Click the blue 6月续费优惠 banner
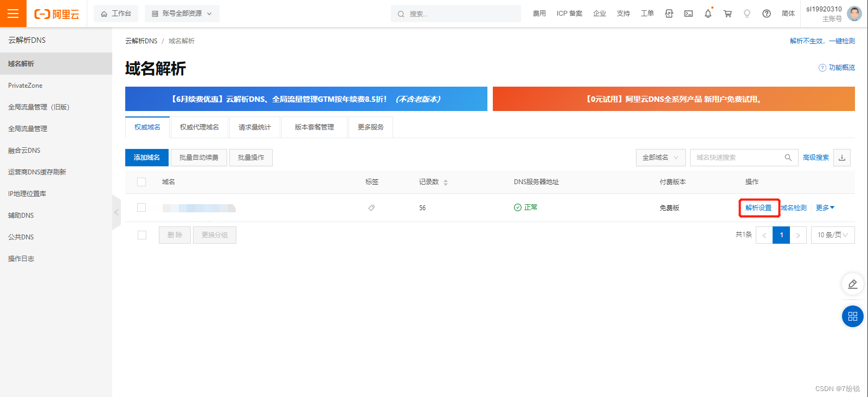Viewport: 868px width, 397px height. (306, 99)
